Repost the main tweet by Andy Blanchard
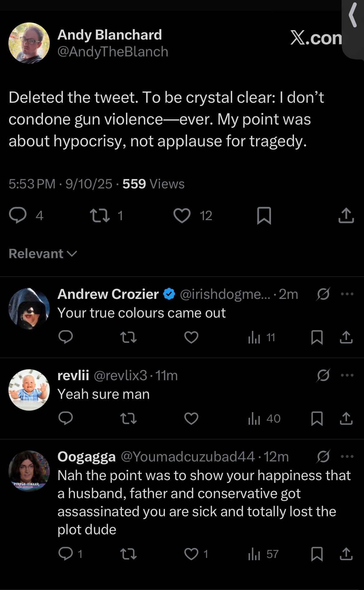 [x=100, y=215]
